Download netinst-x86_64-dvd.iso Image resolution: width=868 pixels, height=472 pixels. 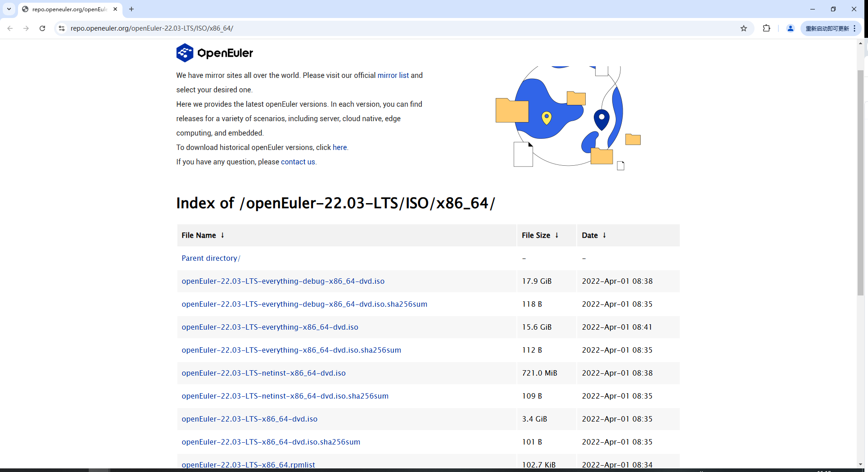(x=264, y=373)
